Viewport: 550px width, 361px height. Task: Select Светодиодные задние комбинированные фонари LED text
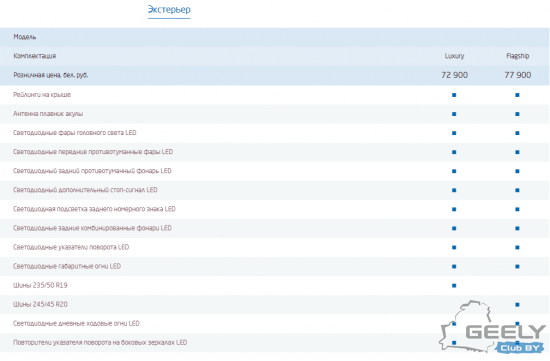point(92,228)
